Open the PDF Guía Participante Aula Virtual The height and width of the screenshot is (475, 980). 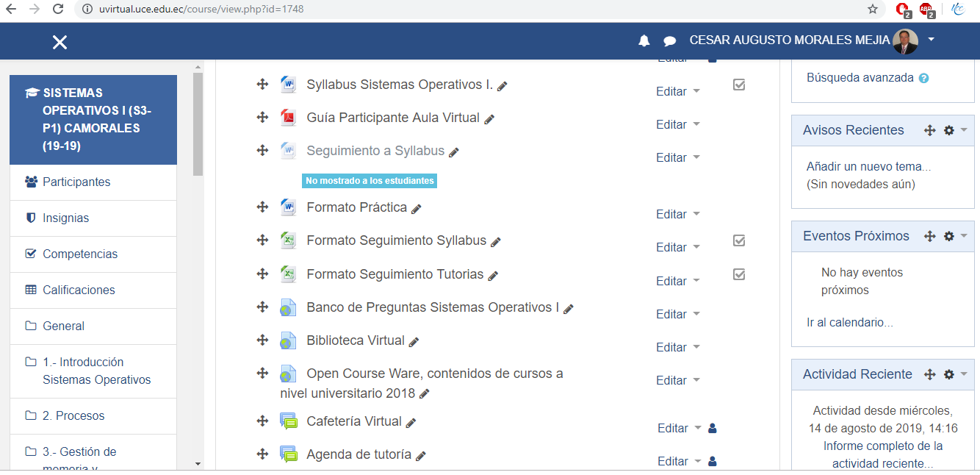394,117
